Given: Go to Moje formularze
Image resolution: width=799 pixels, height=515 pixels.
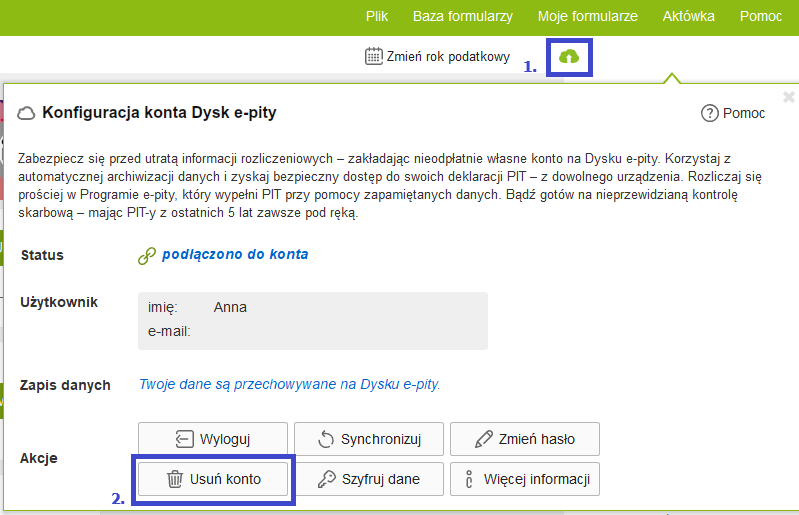Looking at the screenshot, I should point(587,17).
